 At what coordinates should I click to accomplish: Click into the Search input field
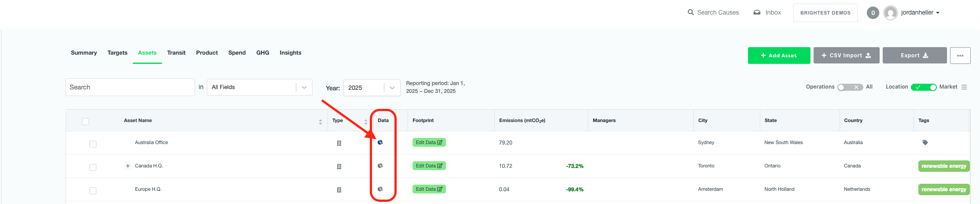[x=130, y=87]
